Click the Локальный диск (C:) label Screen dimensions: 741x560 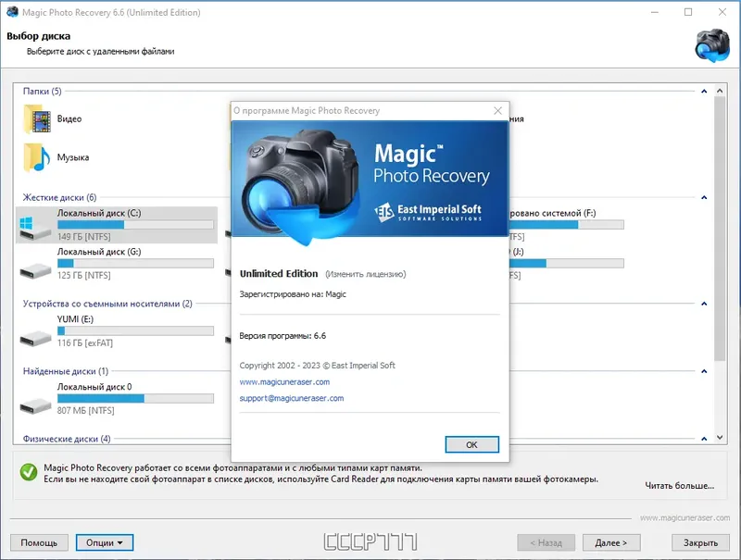coord(99,213)
